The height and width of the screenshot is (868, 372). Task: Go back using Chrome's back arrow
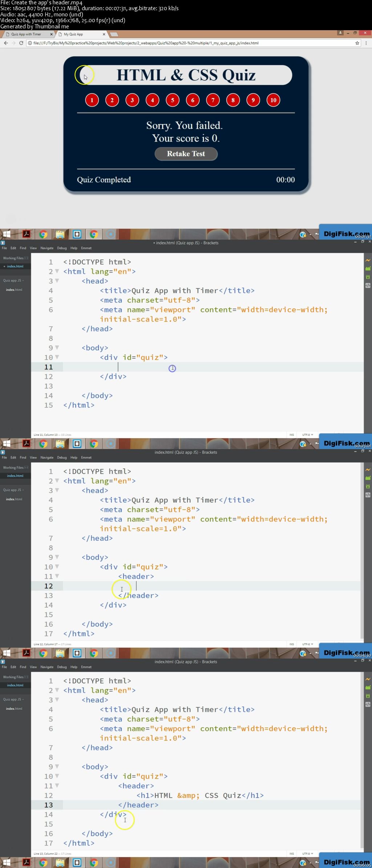6,43
